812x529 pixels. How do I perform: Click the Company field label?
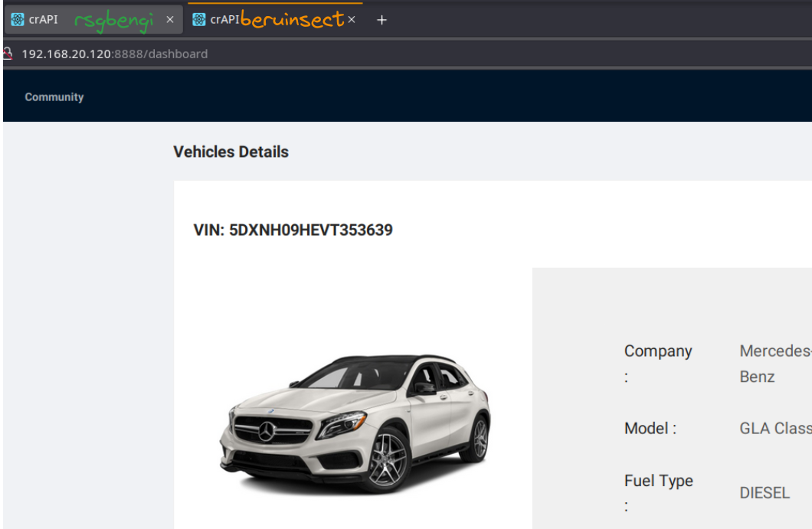click(x=658, y=351)
